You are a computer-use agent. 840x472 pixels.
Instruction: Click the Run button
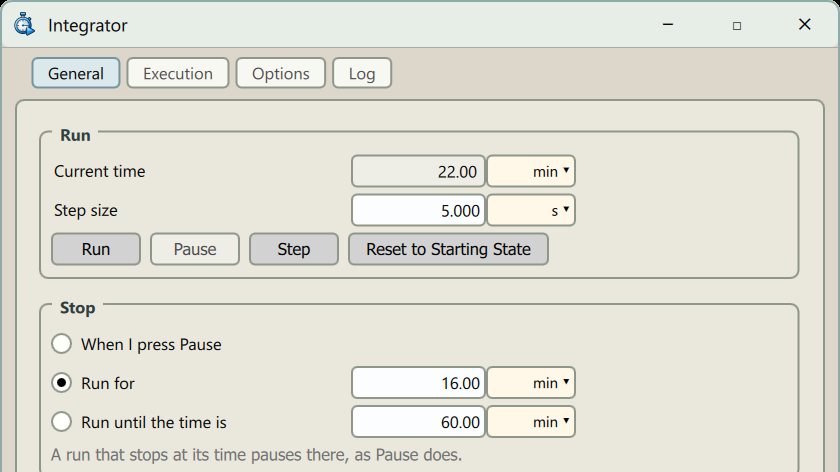tap(96, 249)
